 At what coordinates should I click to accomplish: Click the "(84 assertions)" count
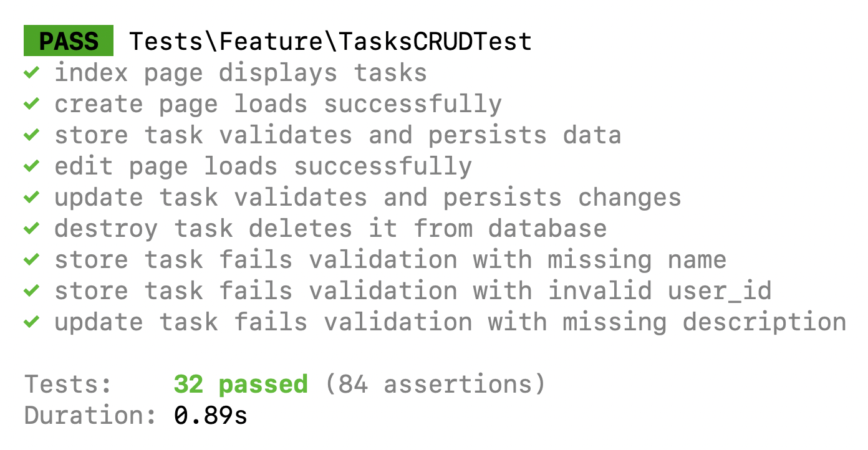435,384
